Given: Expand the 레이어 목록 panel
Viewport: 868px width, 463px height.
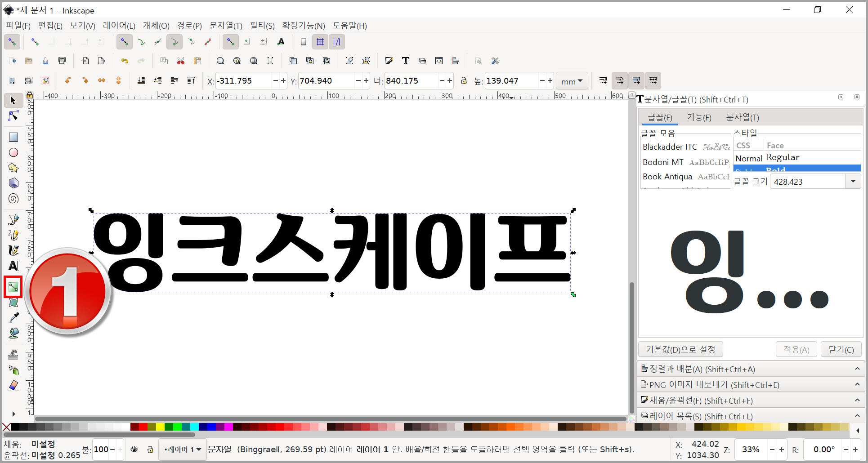Looking at the screenshot, I should [x=750, y=416].
